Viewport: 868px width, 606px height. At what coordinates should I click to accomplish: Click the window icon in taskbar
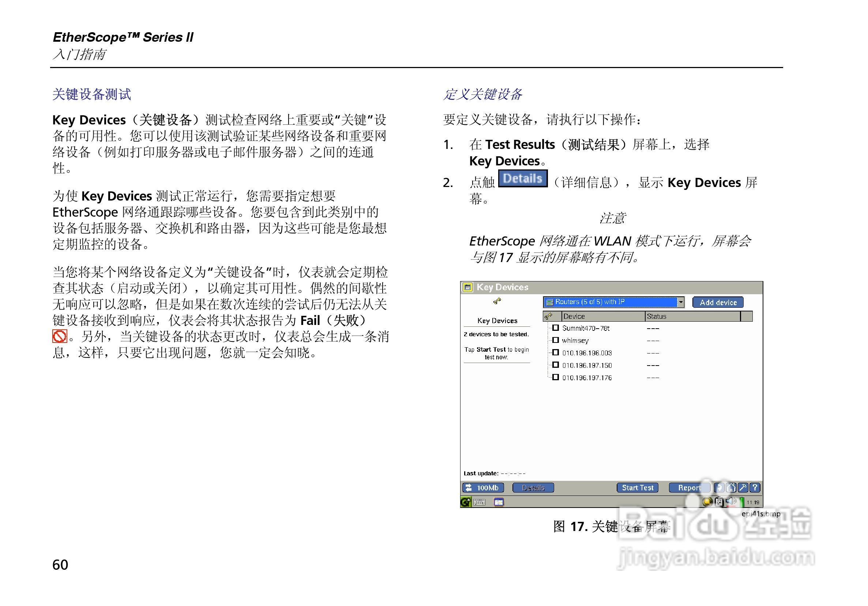[x=499, y=502]
